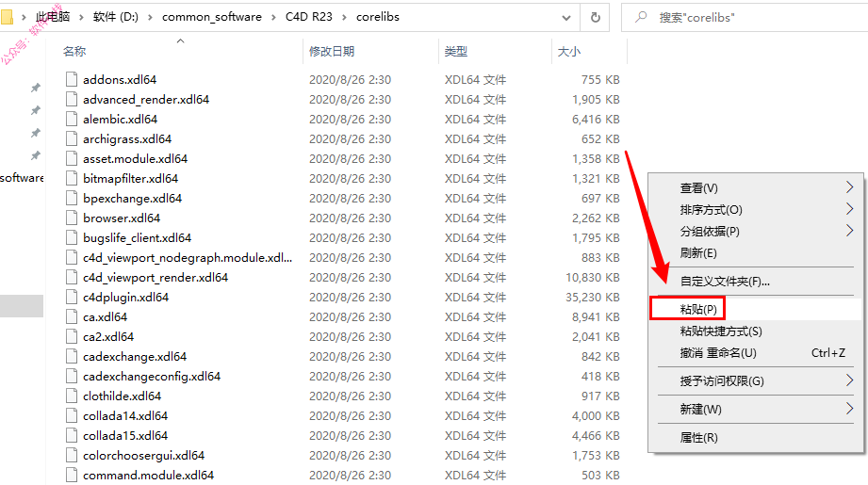Click the search magnifier icon
The width and height of the screenshot is (868, 485).
[641, 17]
